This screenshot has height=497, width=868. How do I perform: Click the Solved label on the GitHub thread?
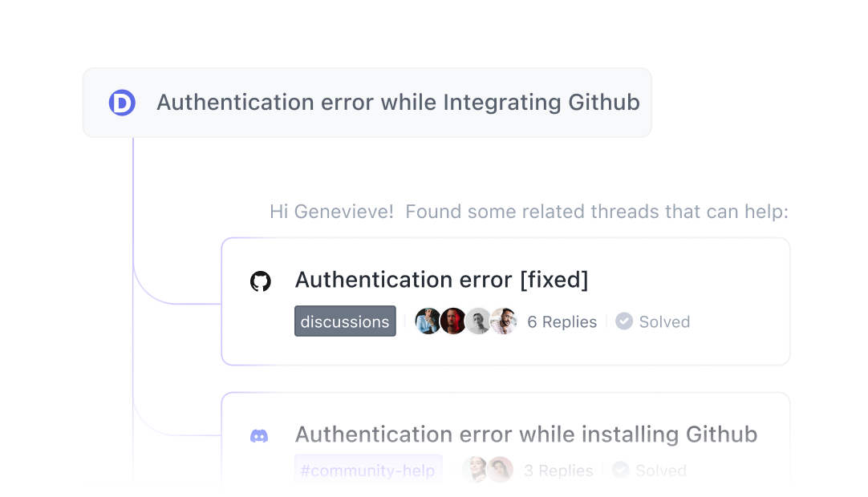coord(664,322)
